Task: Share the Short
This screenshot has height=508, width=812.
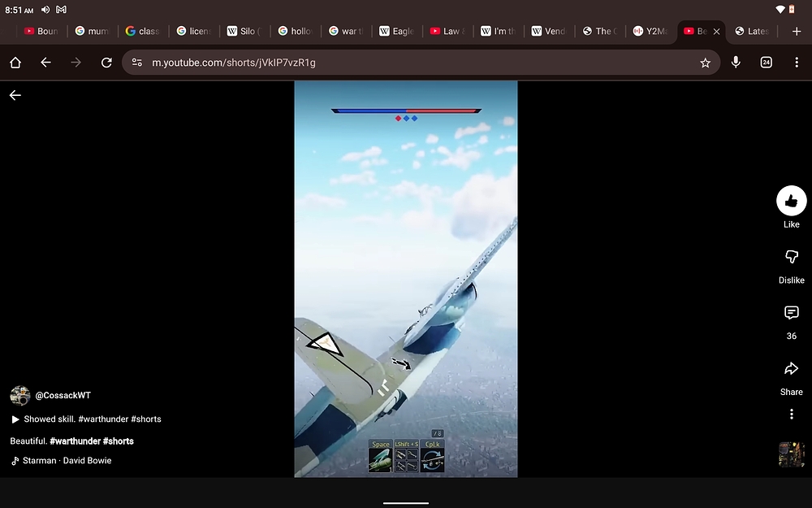Action: point(791,368)
